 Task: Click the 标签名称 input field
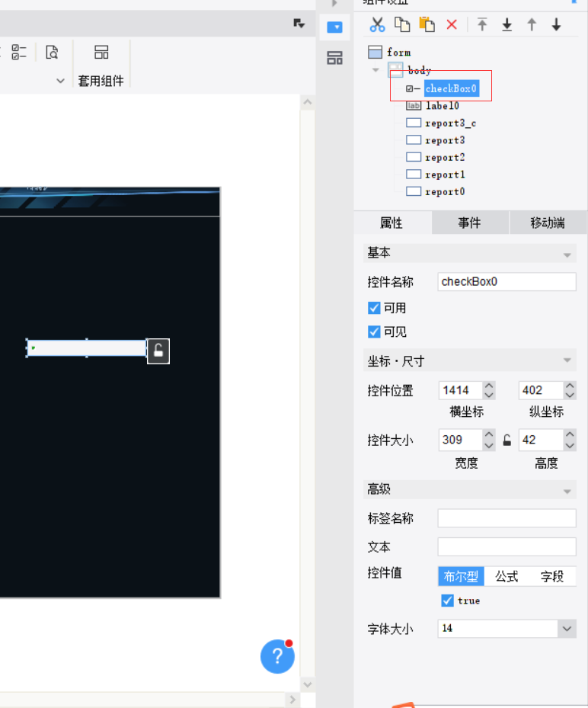click(507, 518)
